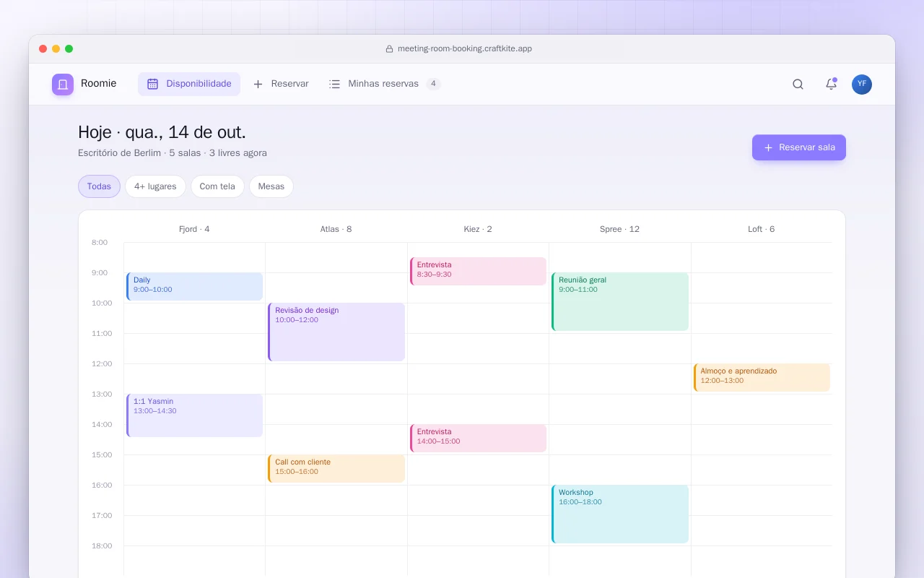Click the 18:00 time label
This screenshot has width=924, height=578.
click(102, 546)
